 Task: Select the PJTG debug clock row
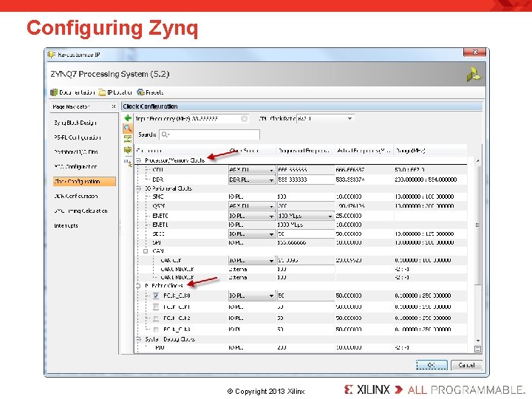(301, 348)
